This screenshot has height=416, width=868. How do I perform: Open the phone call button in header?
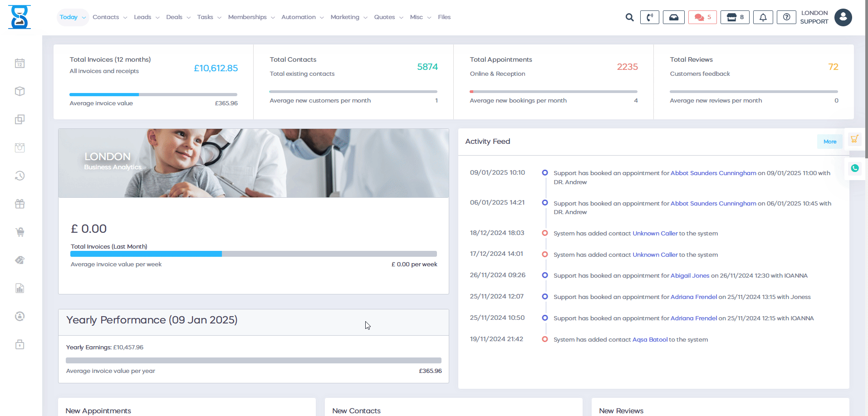click(649, 17)
